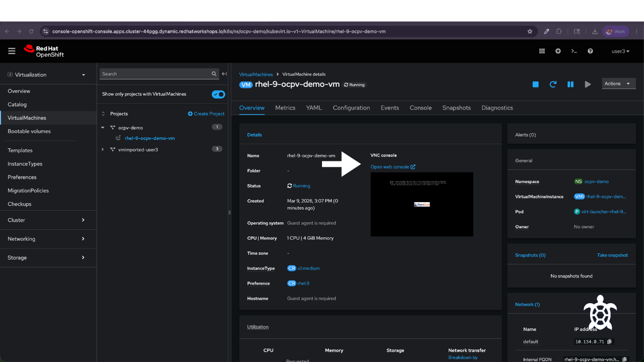Select the Overview tab
This screenshot has height=362, width=644.
click(x=252, y=108)
